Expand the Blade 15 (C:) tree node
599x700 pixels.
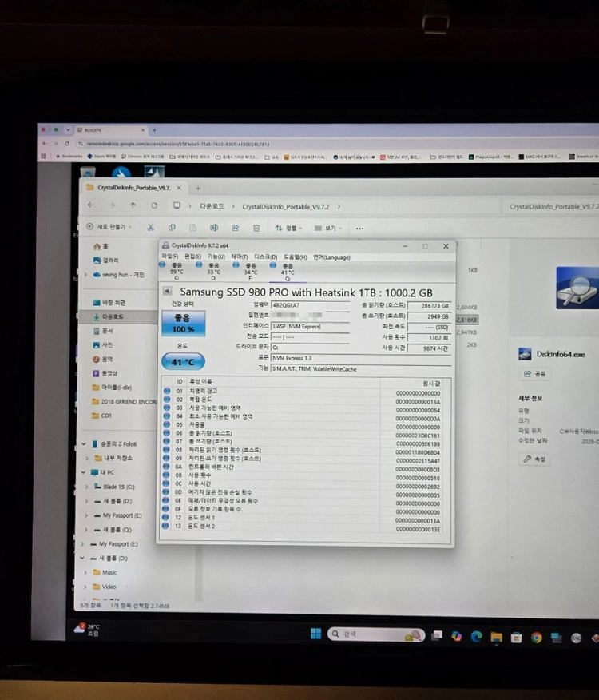pos(86,487)
